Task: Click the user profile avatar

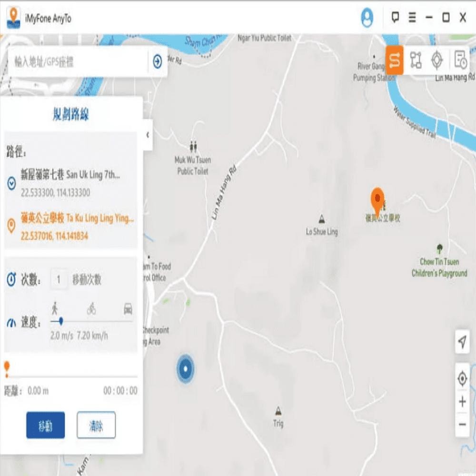Action: coord(367,18)
